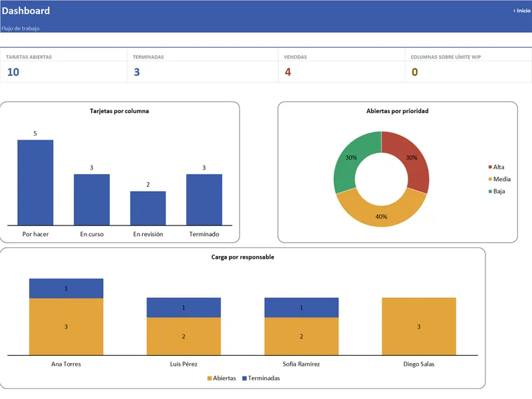
Task: Click the 'Carga por responsable' chart title
Action: (x=243, y=257)
